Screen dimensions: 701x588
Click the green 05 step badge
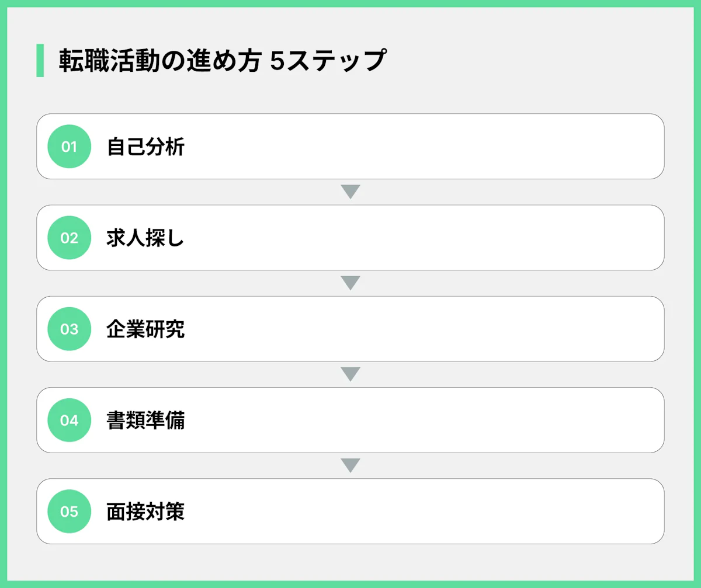click(x=69, y=512)
